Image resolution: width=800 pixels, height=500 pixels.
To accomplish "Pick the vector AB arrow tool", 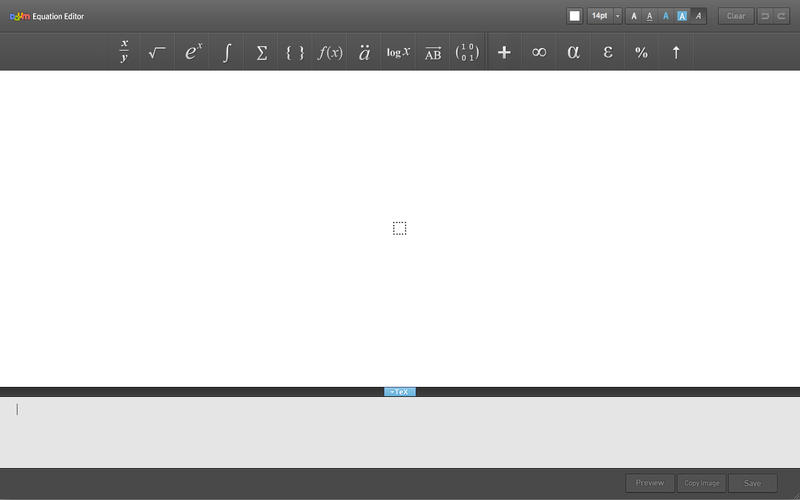I will click(433, 52).
